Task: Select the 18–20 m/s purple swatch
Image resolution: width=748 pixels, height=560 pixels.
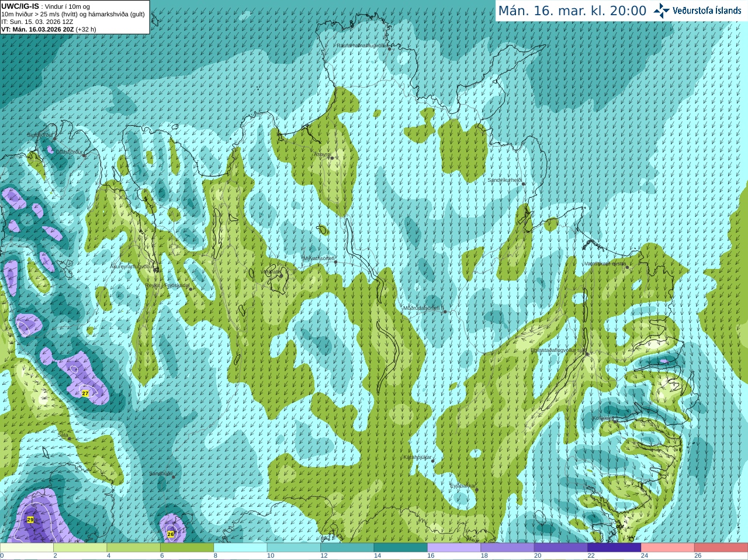Action: [508, 548]
